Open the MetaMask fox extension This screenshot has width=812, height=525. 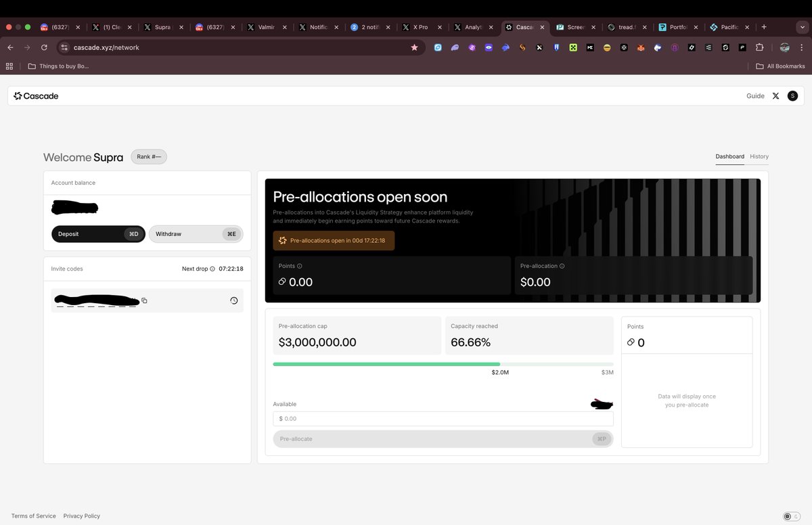[641, 47]
